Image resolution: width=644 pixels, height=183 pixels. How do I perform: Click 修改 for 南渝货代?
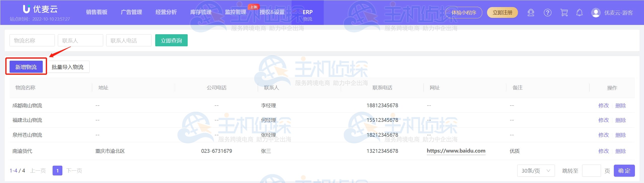pyautogui.click(x=604, y=151)
